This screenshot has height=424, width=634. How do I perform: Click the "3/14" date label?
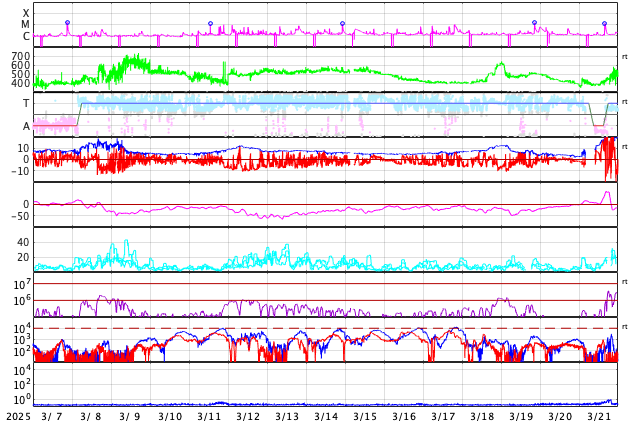[x=326, y=416]
